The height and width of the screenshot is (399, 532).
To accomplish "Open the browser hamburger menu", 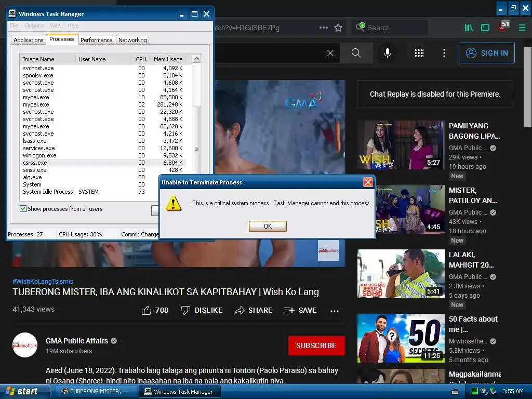I will (522, 28).
